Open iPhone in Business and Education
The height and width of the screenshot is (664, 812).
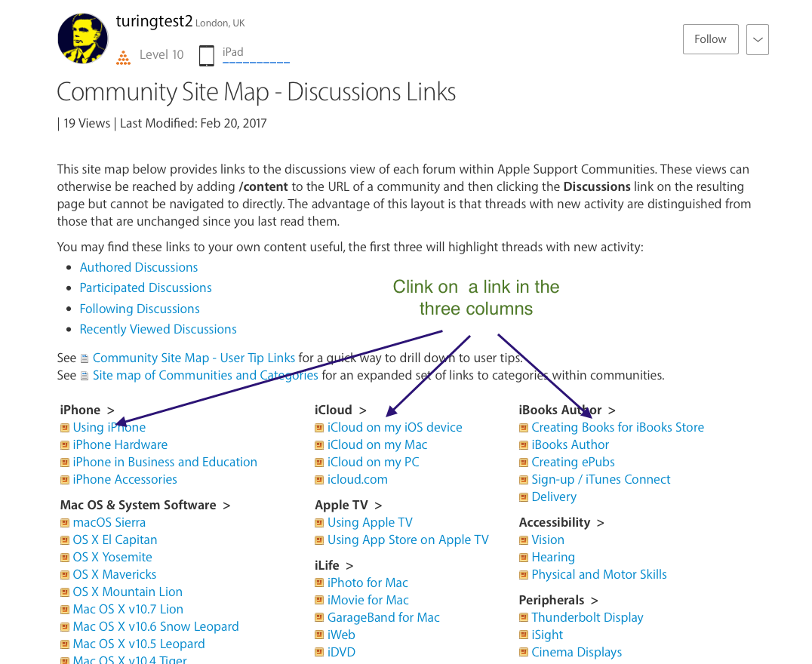[x=165, y=462]
